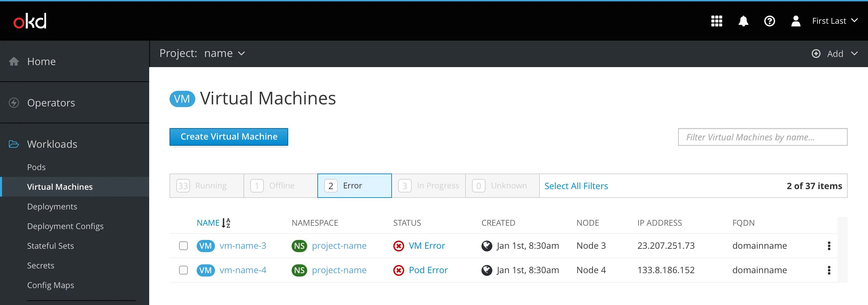Click IP address 133.8.186.152
This screenshot has height=305, width=868.
(666, 270)
